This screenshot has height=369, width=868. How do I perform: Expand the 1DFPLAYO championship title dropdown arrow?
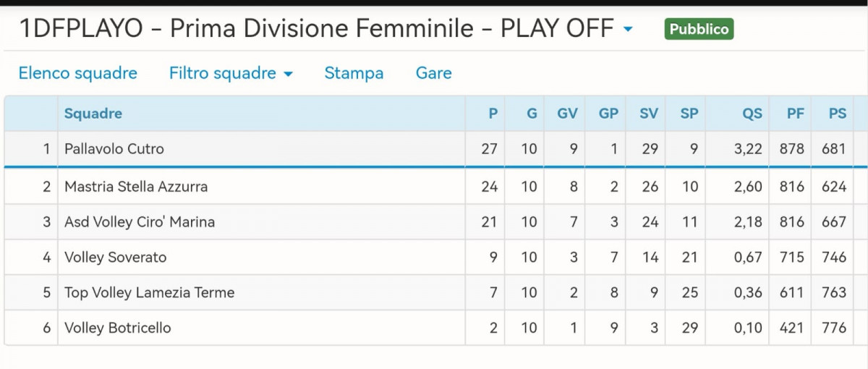tap(628, 29)
